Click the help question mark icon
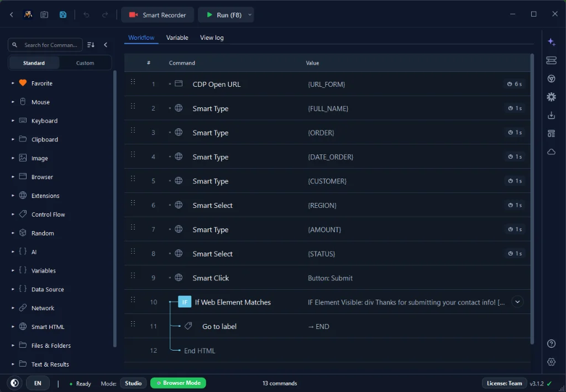The width and height of the screenshot is (566, 392). click(x=551, y=344)
